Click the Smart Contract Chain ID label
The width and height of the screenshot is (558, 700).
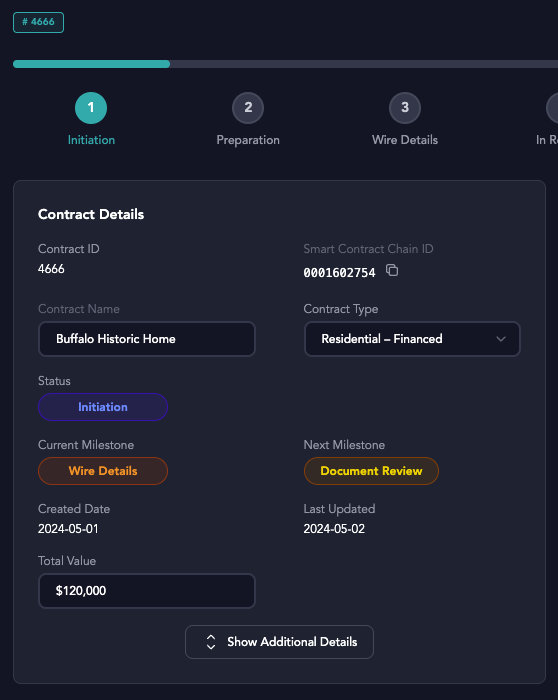pyautogui.click(x=368, y=249)
